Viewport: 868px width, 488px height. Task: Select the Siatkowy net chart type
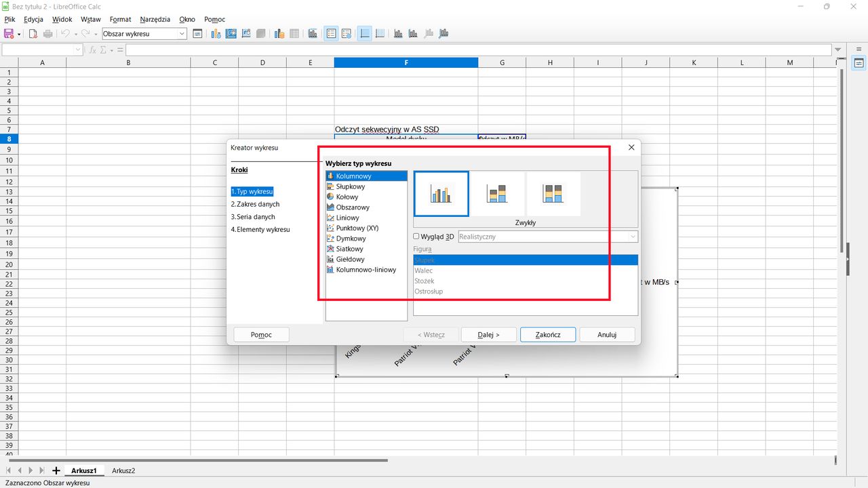click(351, 249)
